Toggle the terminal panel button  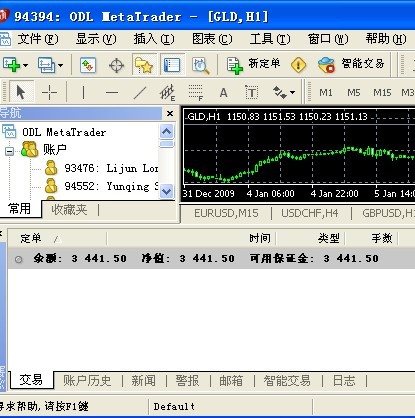tap(172, 65)
